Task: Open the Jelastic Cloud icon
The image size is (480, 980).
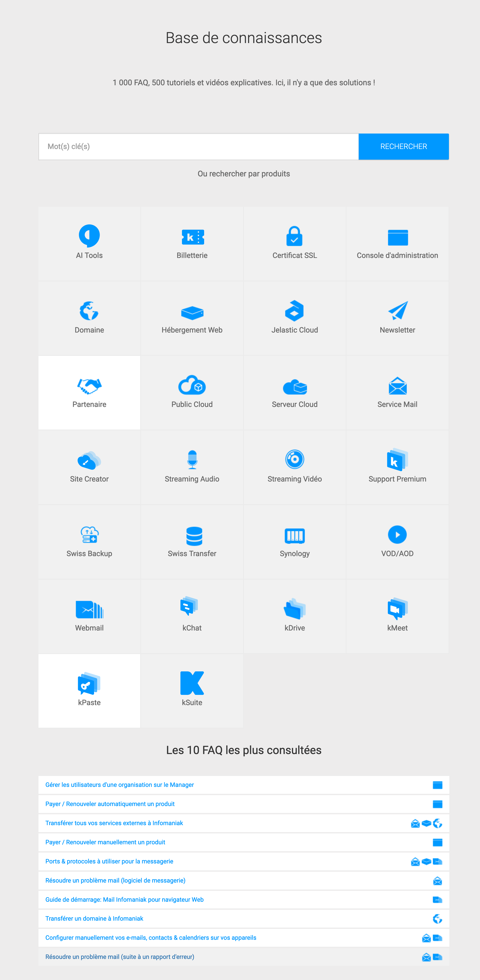Action: [294, 311]
